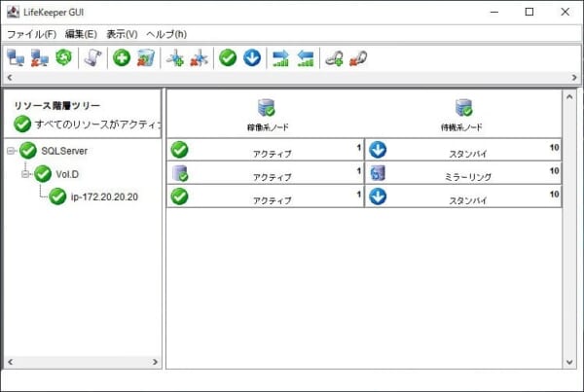This screenshot has height=392, width=584.
Task: Click the 待機系ノード label
Action: [x=461, y=127]
